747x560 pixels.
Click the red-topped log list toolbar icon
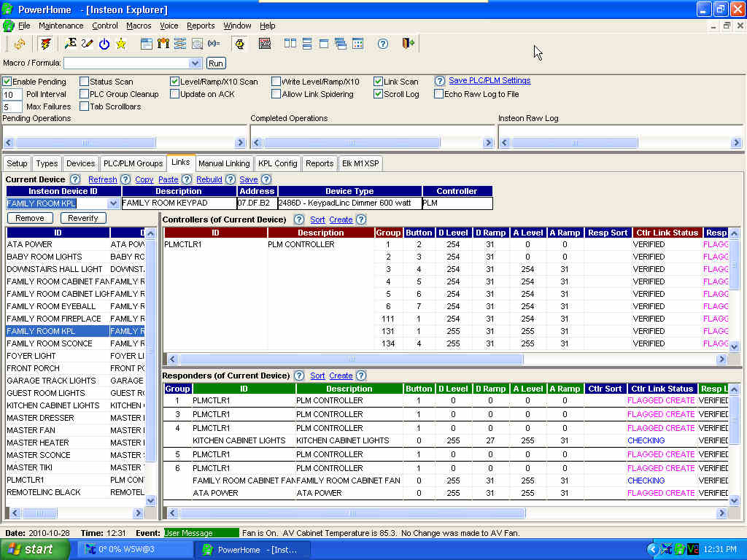[265, 44]
